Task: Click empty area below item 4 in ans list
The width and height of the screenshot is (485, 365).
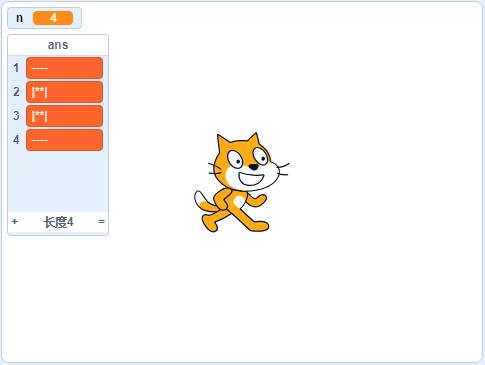Action: pyautogui.click(x=58, y=182)
